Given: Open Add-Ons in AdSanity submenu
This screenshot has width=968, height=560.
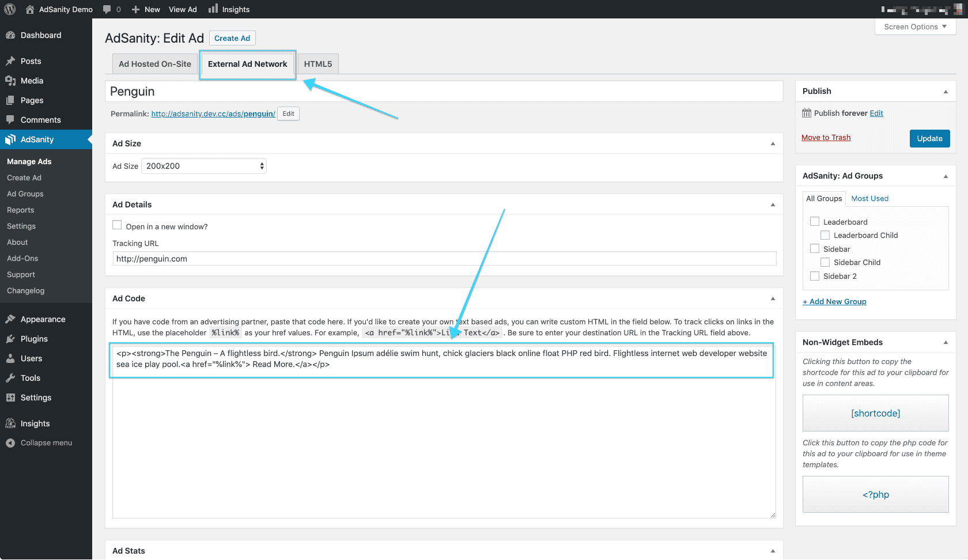Looking at the screenshot, I should tap(22, 258).
